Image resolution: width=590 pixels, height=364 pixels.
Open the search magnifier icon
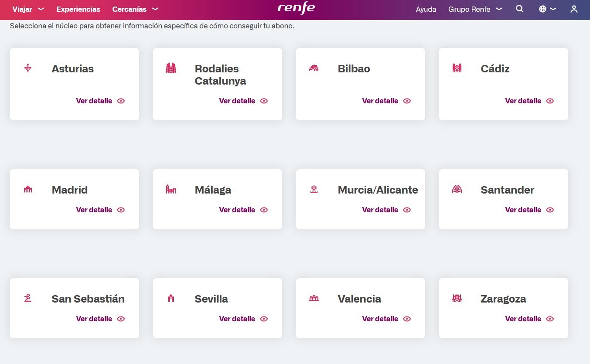[519, 9]
